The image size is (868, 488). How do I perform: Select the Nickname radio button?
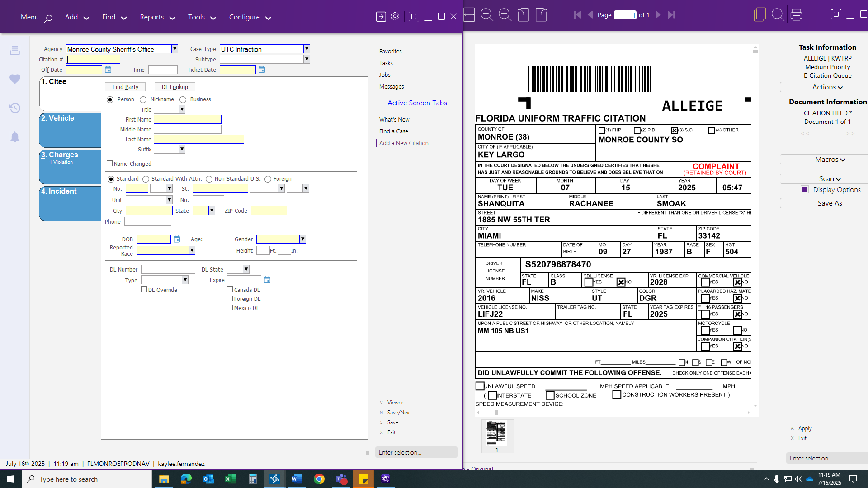143,99
